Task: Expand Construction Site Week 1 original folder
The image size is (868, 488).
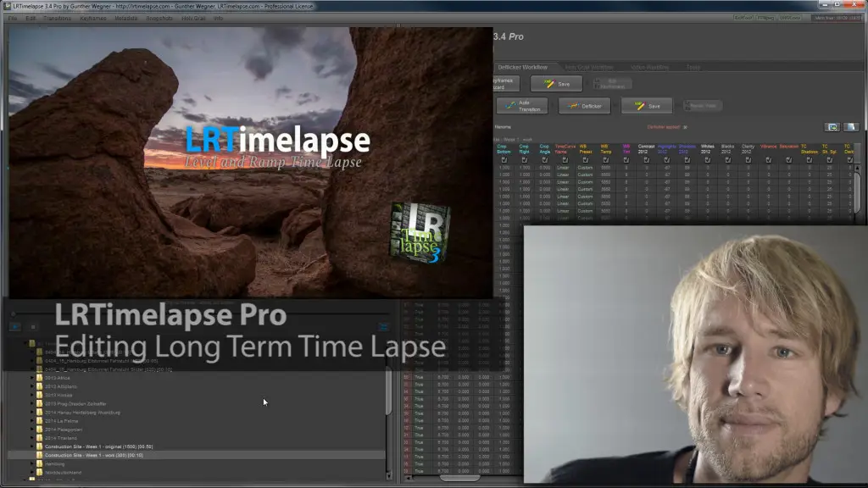Action: pos(32,446)
